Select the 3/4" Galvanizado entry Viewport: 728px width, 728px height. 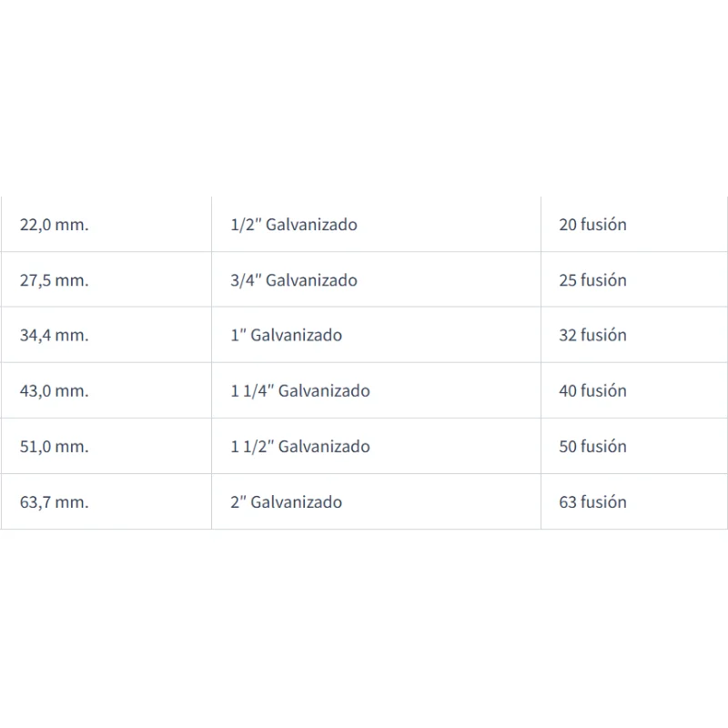[x=376, y=279]
